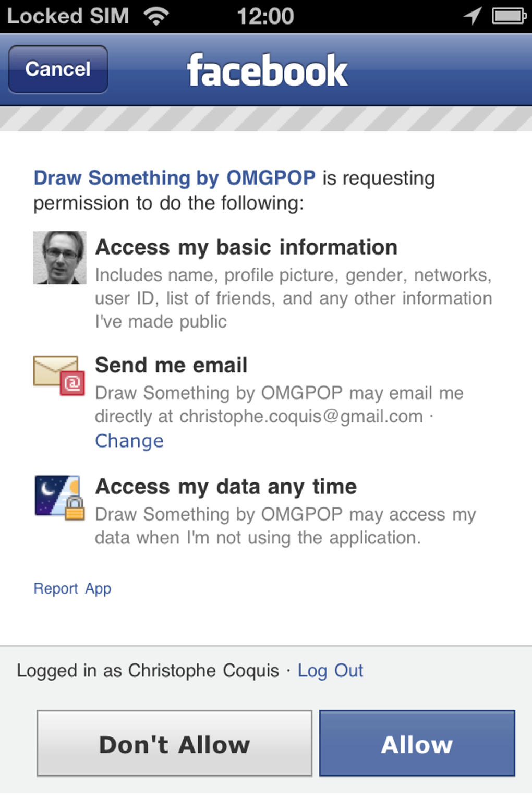Click the Log Out link

[330, 670]
